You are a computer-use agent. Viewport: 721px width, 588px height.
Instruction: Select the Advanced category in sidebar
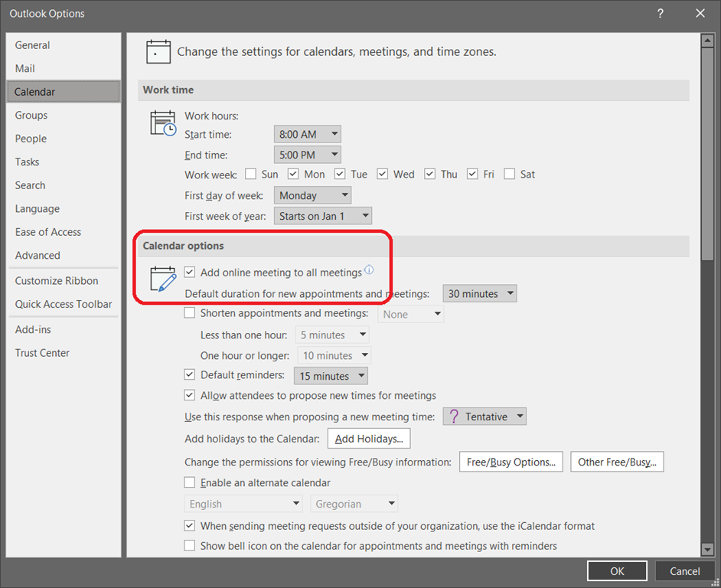pos(38,255)
